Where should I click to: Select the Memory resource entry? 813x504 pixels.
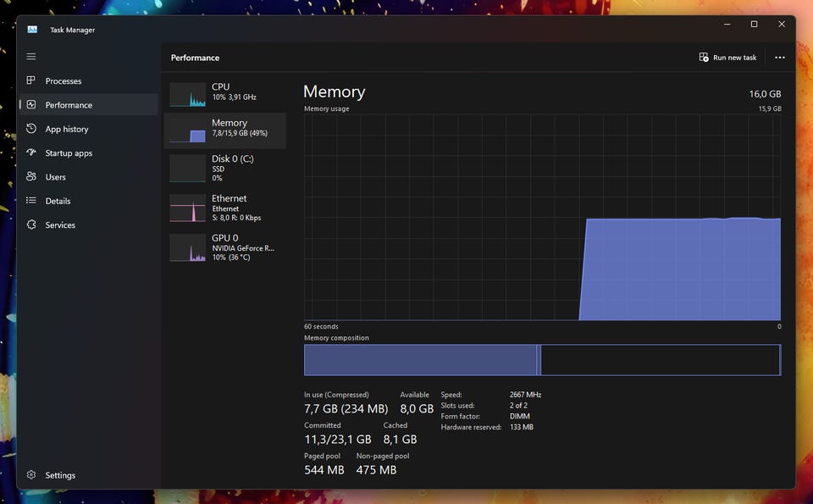point(224,129)
